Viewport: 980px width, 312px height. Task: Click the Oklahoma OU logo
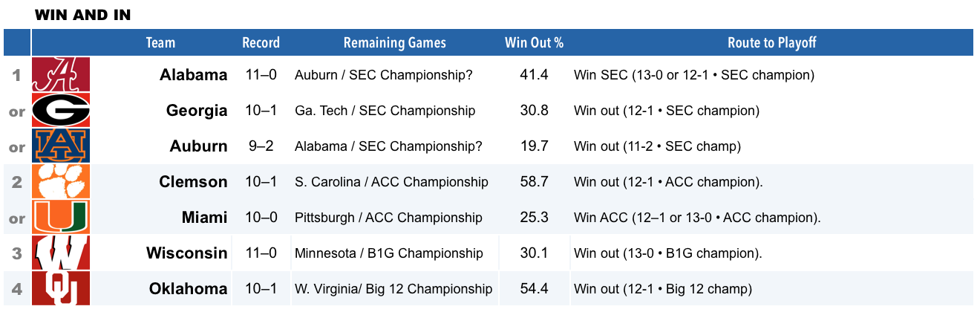[61, 288]
